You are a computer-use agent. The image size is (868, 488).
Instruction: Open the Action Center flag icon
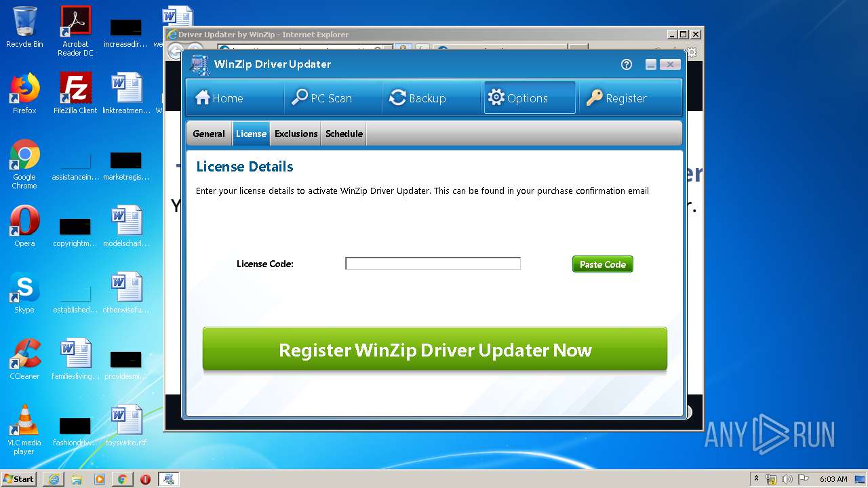point(803,479)
